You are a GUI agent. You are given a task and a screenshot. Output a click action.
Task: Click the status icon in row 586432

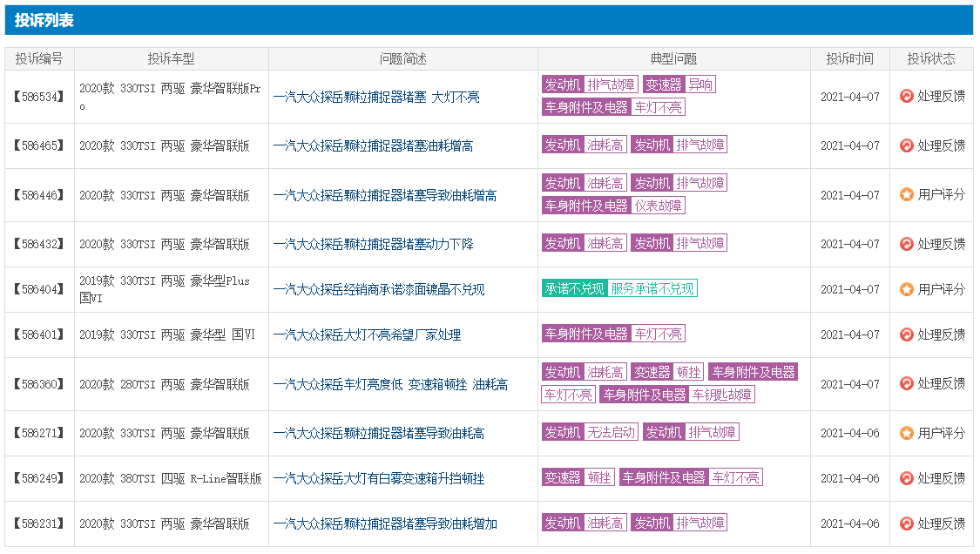coord(906,244)
